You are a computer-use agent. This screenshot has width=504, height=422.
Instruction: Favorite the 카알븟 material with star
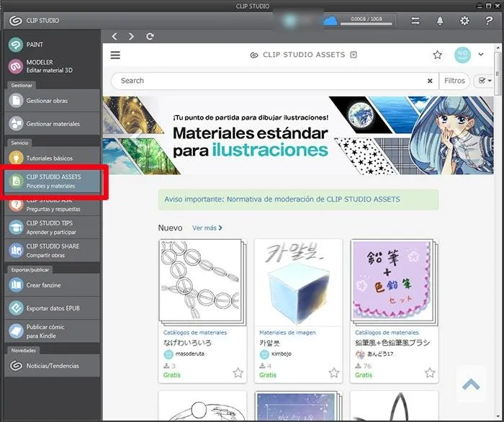click(334, 373)
